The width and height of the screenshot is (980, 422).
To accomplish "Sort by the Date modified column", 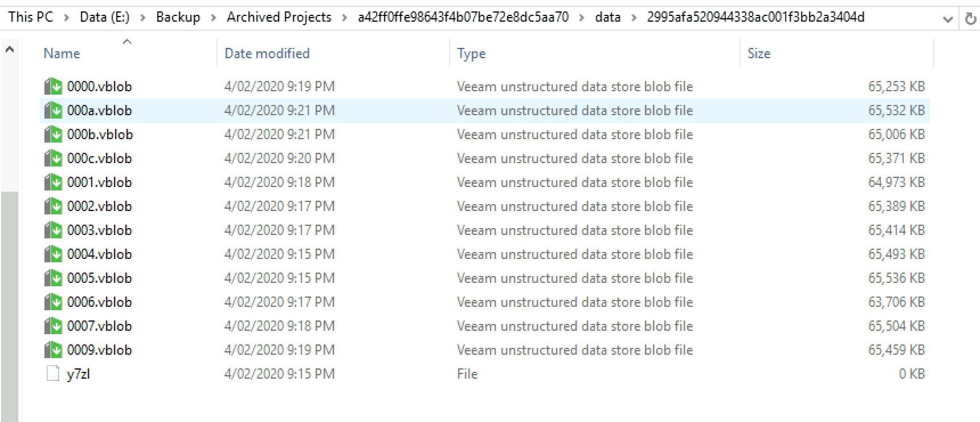I will [x=267, y=54].
